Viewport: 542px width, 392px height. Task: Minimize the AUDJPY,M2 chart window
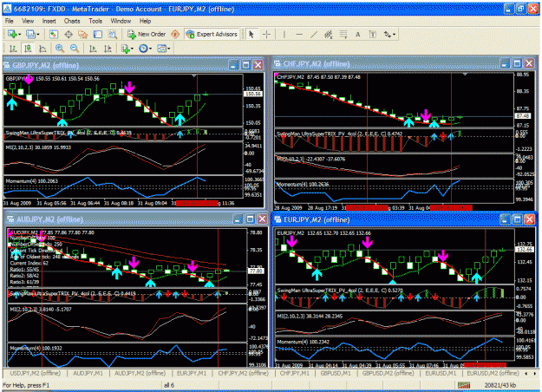tap(238, 219)
